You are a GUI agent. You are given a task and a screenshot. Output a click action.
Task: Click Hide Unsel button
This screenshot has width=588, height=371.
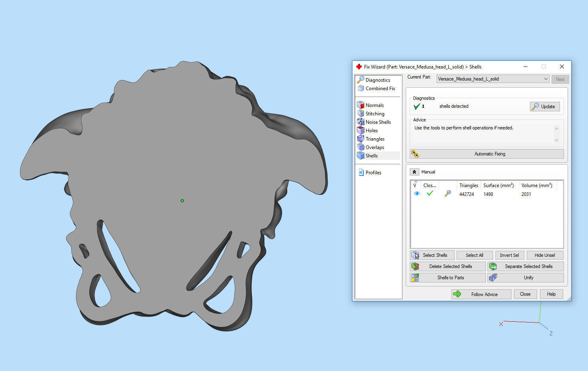click(545, 255)
